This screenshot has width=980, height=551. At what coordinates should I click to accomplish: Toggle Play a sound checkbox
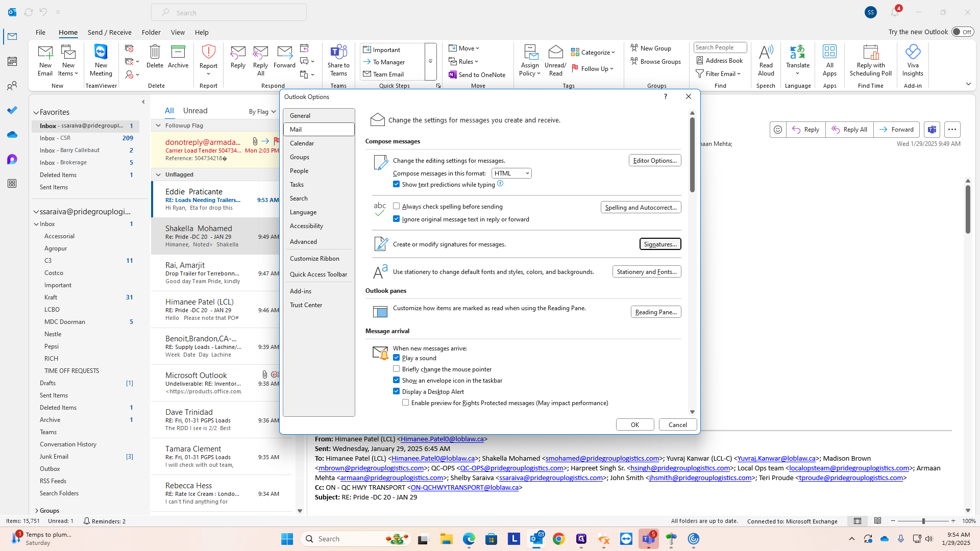coord(397,358)
